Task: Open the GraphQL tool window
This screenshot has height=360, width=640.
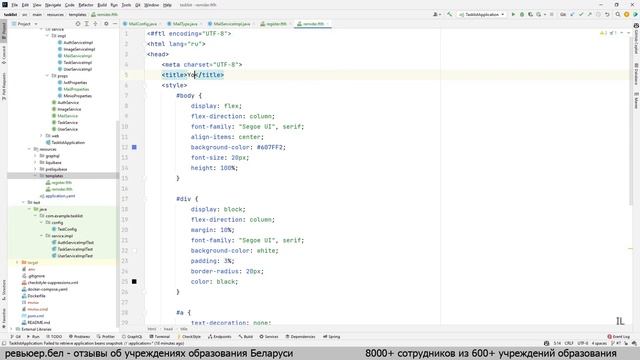Action: click(132, 337)
